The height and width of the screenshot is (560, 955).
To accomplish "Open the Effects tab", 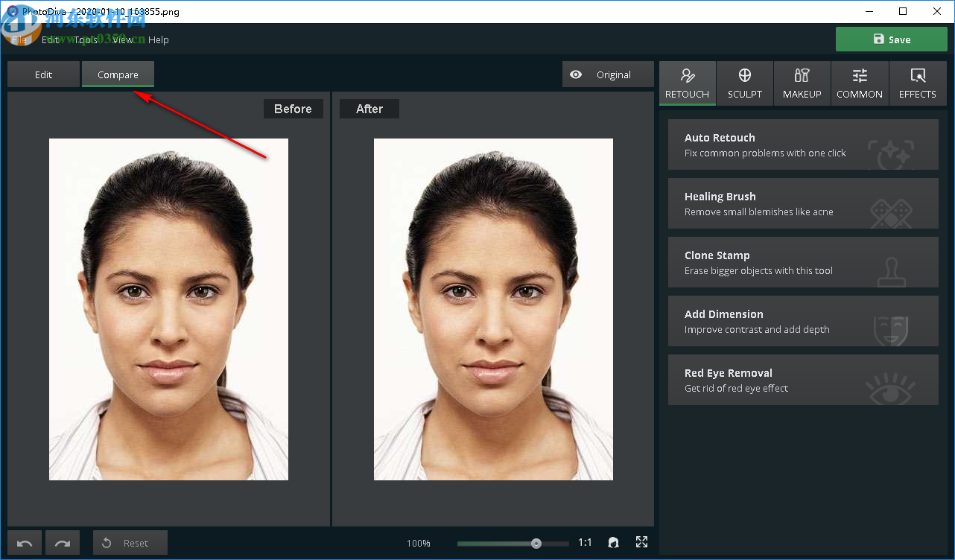I will tap(917, 83).
